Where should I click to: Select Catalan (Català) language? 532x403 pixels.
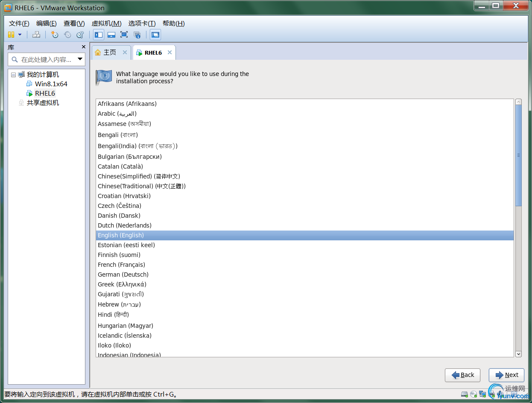[x=305, y=166]
